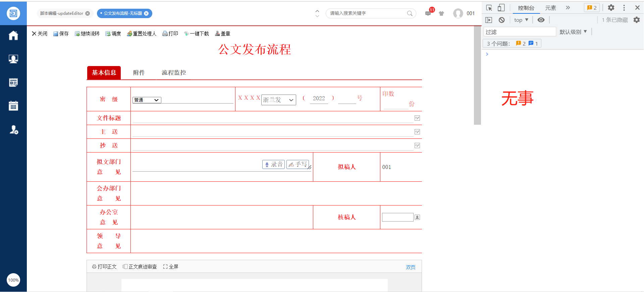Screen dimensions: 644x292
Task: Click the 双页 link
Action: pos(411,267)
